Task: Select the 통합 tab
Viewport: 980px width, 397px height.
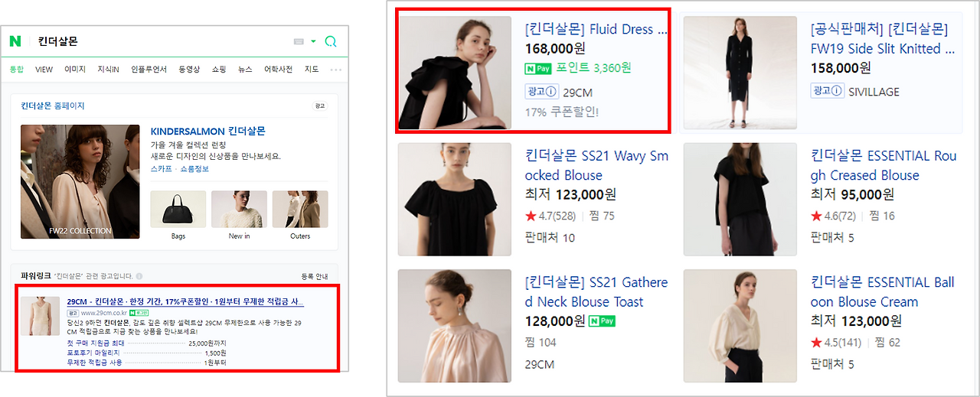Action: (17, 70)
